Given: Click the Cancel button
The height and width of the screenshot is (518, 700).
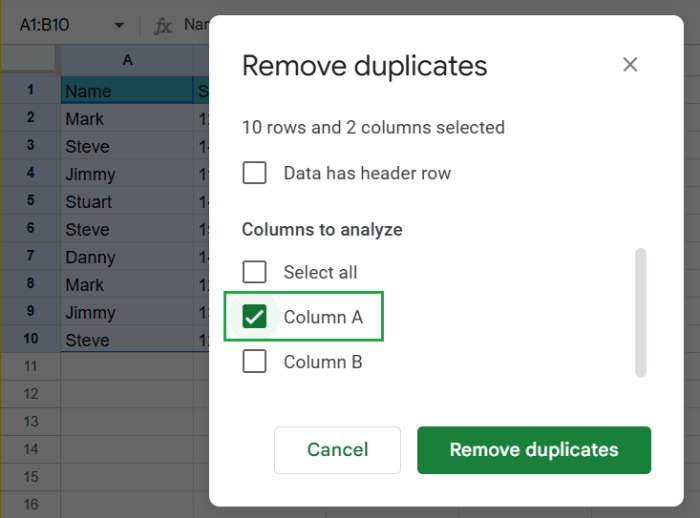Looking at the screenshot, I should tap(338, 450).
